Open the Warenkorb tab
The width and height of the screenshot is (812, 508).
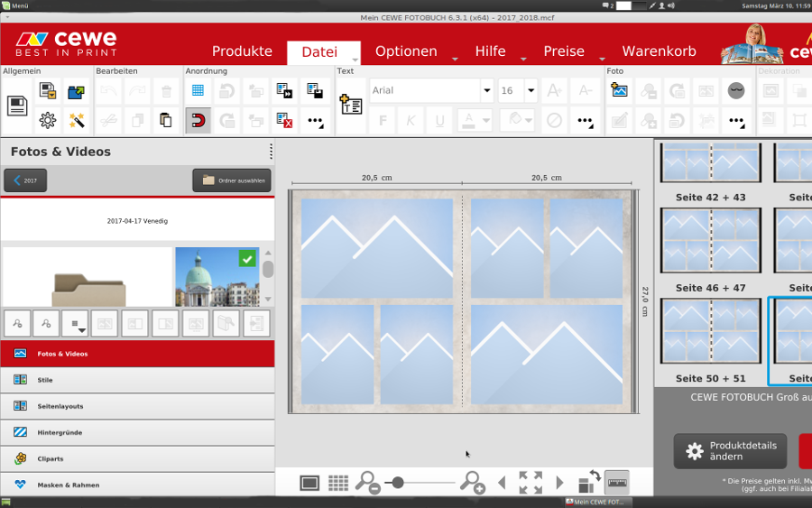point(659,51)
